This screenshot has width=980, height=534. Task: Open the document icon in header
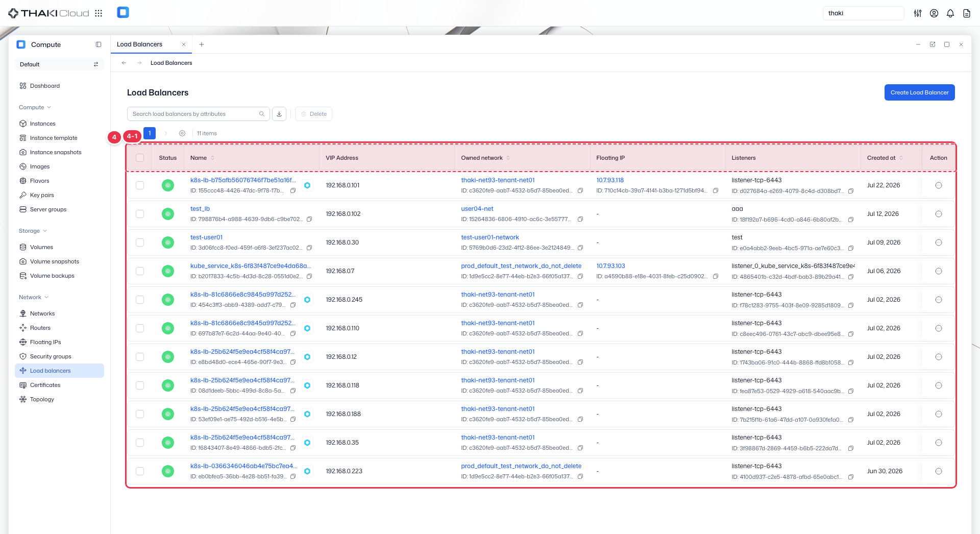(967, 13)
